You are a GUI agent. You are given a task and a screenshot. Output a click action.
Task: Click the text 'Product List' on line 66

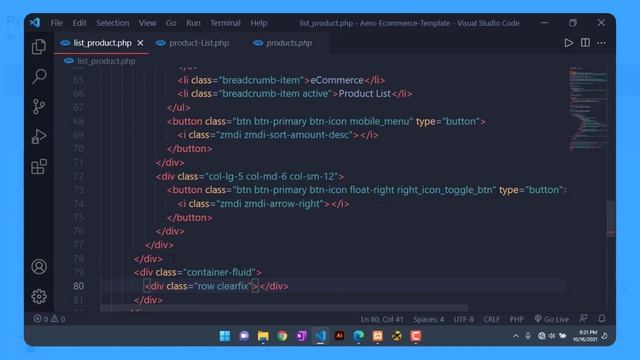tap(364, 94)
